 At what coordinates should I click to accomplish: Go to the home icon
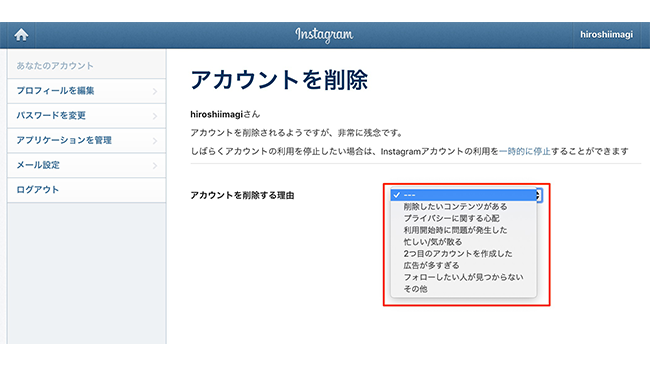21,35
